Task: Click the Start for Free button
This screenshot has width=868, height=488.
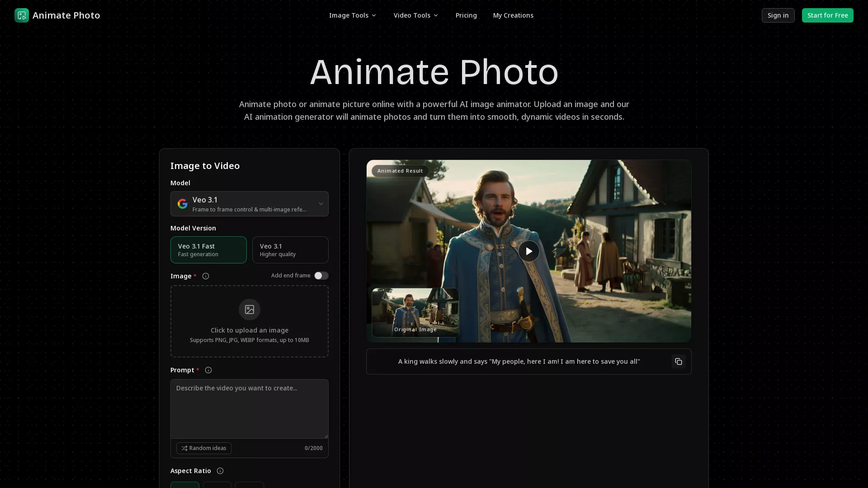Action: pos(827,15)
